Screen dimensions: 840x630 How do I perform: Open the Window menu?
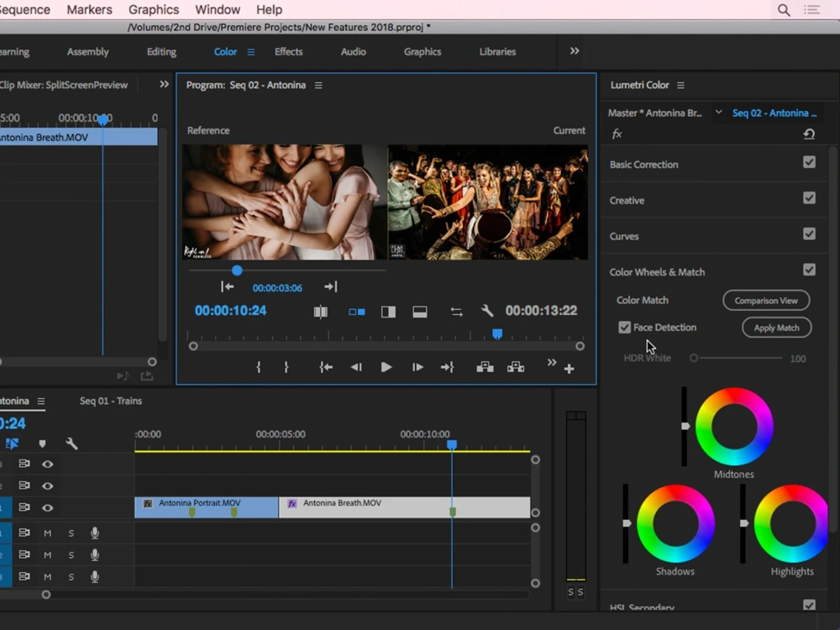coord(217,9)
